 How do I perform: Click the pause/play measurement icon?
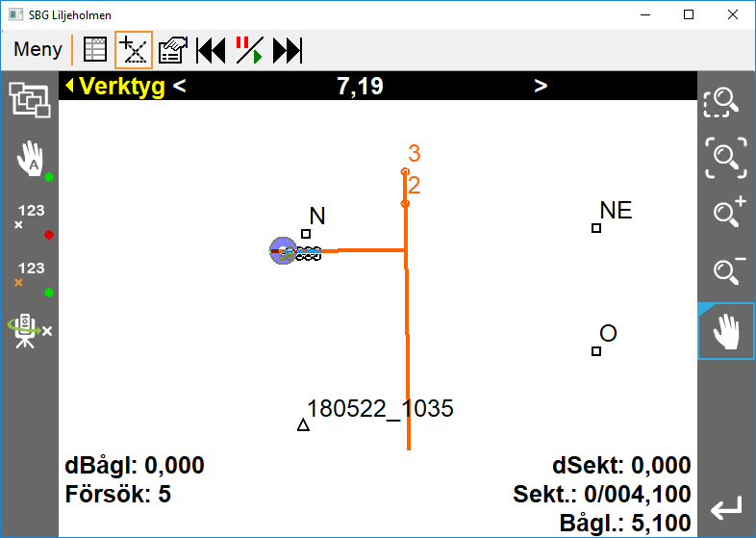pyautogui.click(x=249, y=50)
